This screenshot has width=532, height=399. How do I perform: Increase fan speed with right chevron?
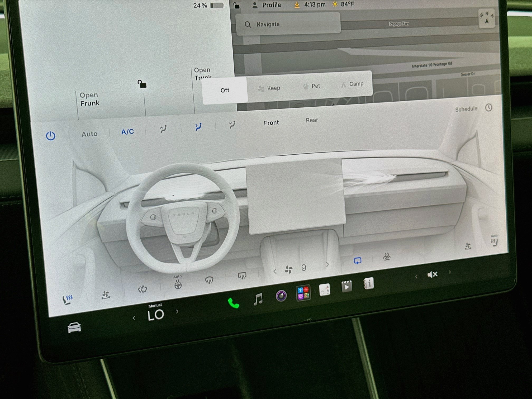(327, 264)
